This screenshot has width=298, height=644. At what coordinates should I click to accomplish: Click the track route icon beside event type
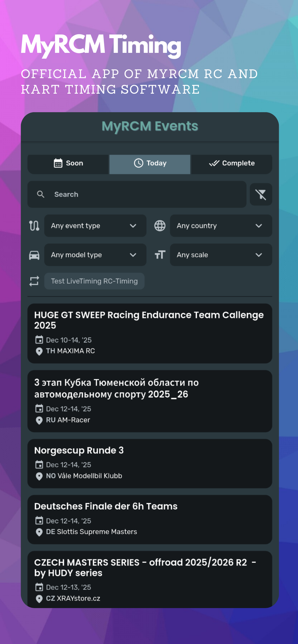click(x=34, y=226)
